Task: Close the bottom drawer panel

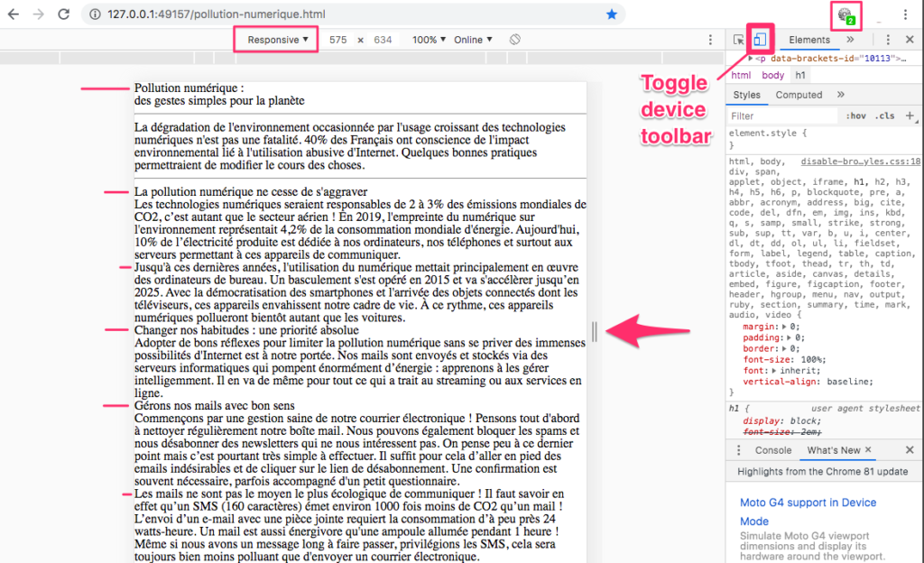Action: tap(910, 450)
